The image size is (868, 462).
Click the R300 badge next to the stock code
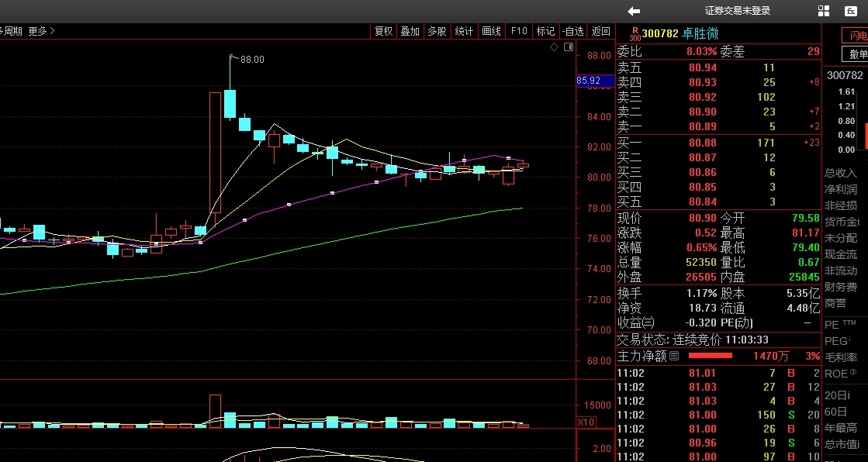pos(635,34)
